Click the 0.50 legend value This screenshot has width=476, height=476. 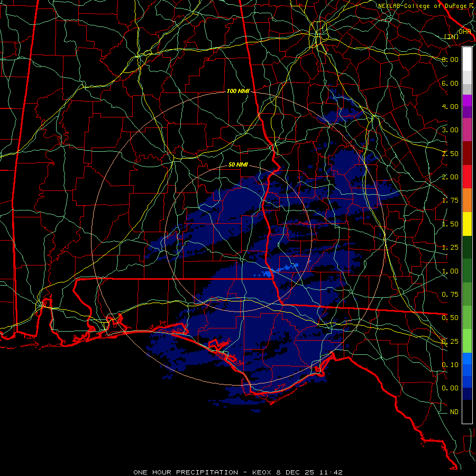click(x=450, y=318)
